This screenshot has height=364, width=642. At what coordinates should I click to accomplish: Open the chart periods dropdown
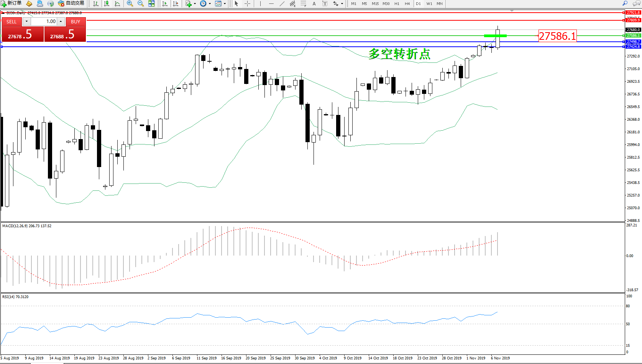205,3
